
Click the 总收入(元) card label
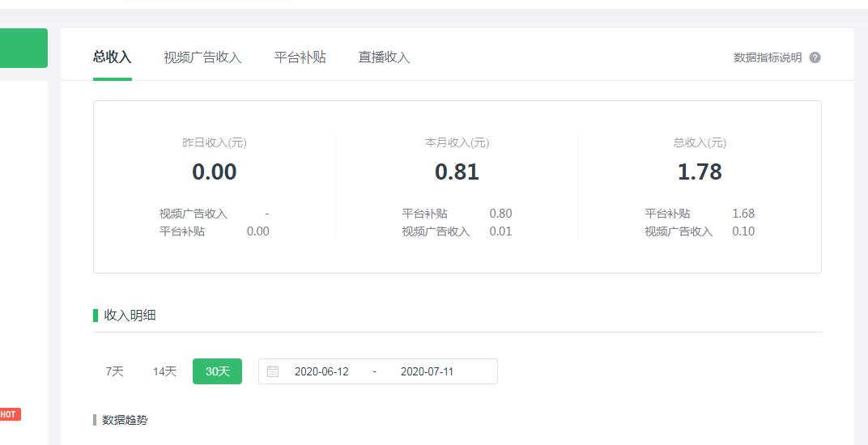700,142
